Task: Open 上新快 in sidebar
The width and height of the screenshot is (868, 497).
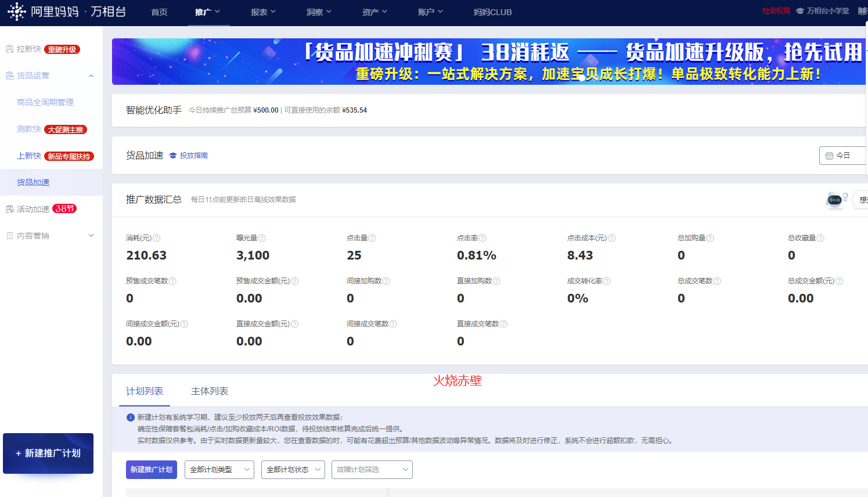Action: [29, 156]
